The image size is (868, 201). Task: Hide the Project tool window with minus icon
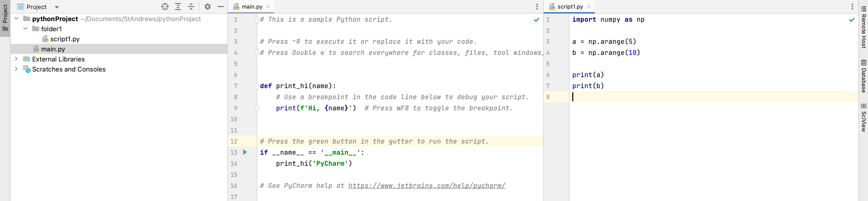click(x=221, y=7)
